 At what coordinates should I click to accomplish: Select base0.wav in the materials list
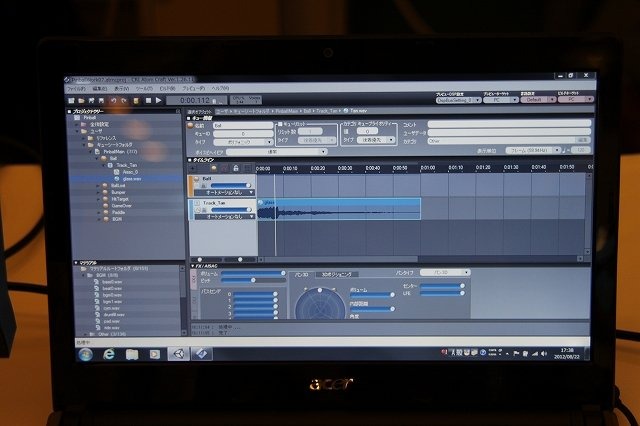pos(112,282)
